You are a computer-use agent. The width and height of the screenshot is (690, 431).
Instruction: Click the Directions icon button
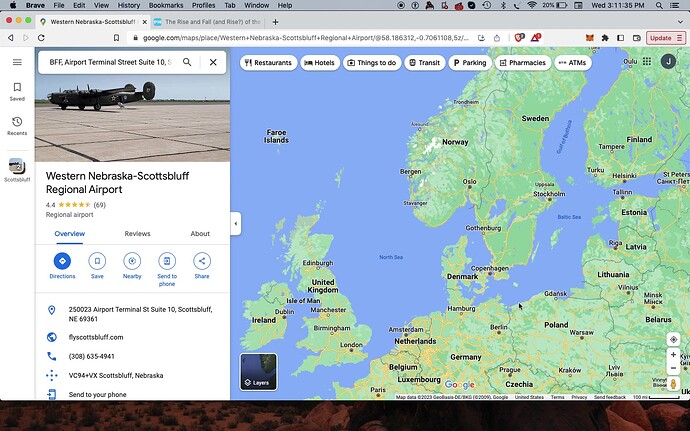pos(62,261)
